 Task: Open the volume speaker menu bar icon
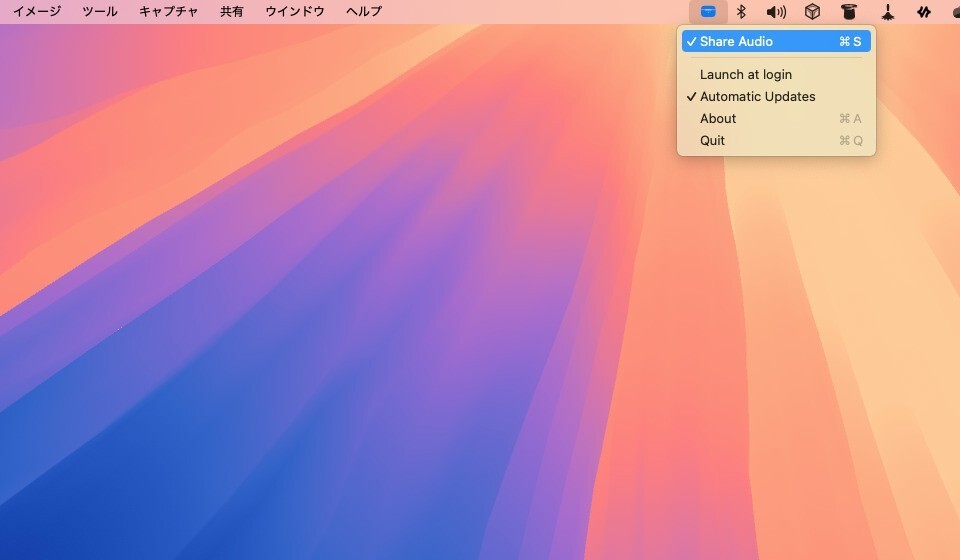tap(776, 12)
